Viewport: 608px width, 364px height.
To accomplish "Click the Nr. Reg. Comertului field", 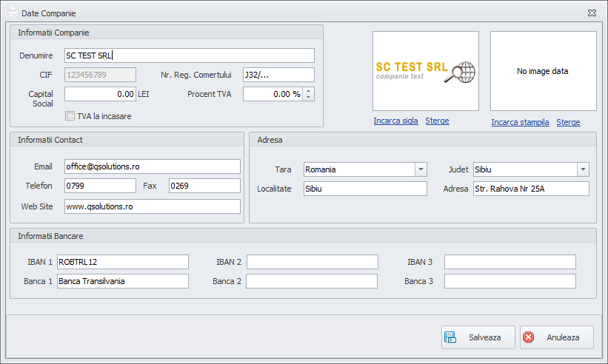I will tap(278, 75).
